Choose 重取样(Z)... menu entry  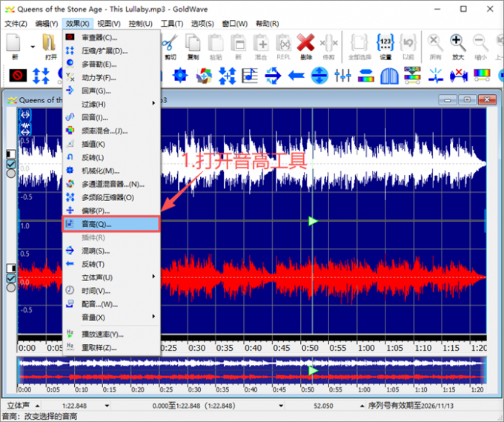[111, 348]
